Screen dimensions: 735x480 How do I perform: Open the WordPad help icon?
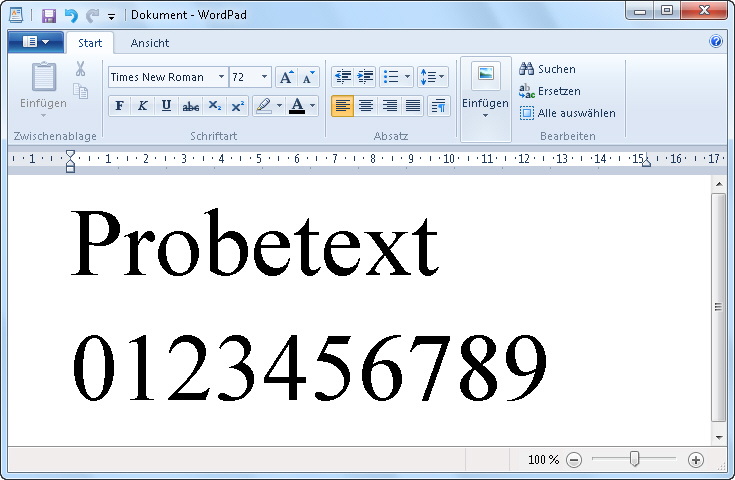(x=716, y=42)
